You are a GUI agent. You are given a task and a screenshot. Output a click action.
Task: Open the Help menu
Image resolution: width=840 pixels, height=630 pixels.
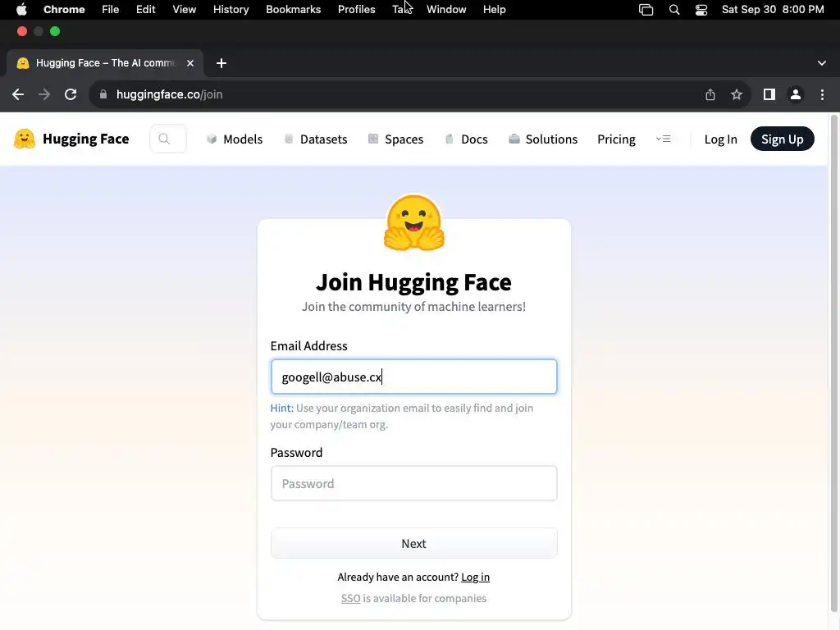pyautogui.click(x=494, y=10)
